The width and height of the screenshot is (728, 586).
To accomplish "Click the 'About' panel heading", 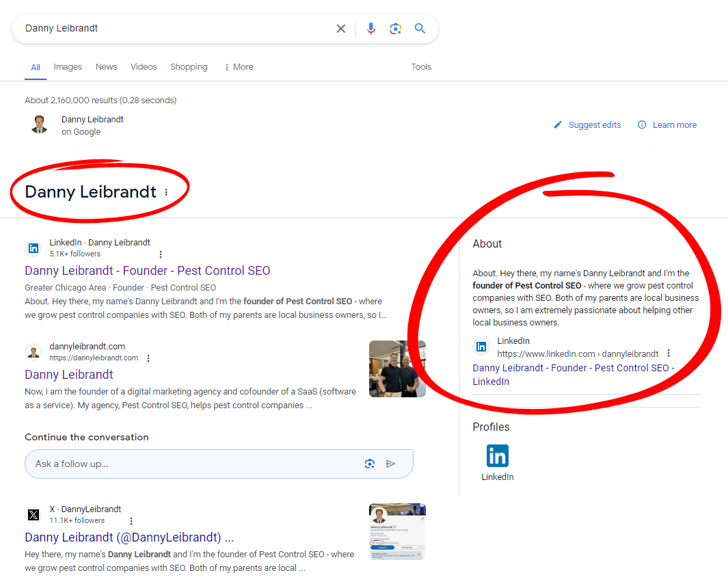I will click(487, 244).
